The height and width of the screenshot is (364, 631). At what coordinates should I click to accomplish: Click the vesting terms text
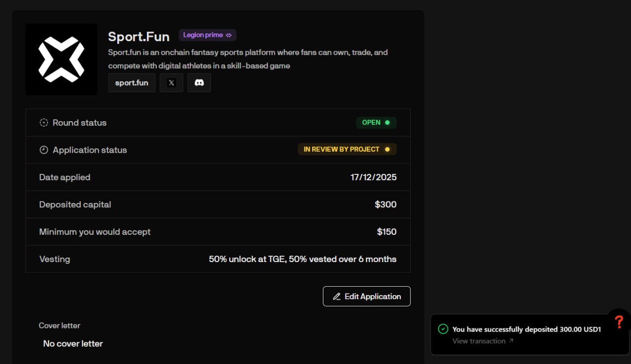[x=303, y=259]
